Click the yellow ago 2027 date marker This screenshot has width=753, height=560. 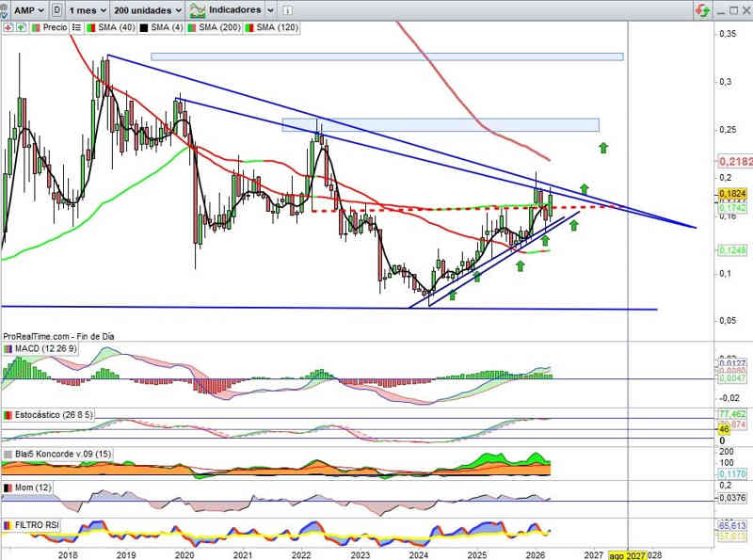(x=627, y=554)
